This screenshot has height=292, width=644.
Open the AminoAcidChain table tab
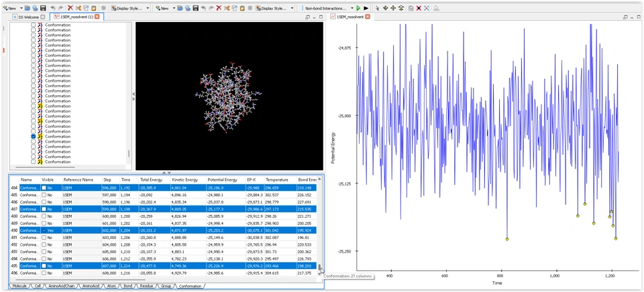tap(62, 285)
